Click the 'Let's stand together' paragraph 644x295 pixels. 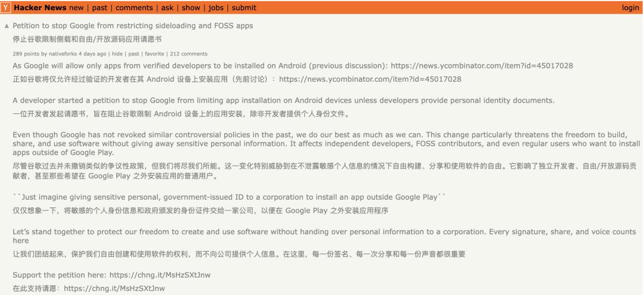(324, 237)
